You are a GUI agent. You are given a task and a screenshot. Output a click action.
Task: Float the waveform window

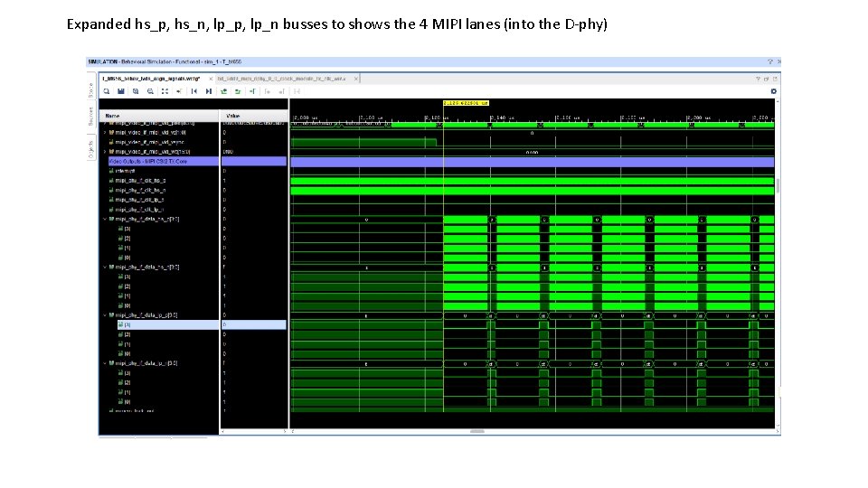tap(767, 80)
